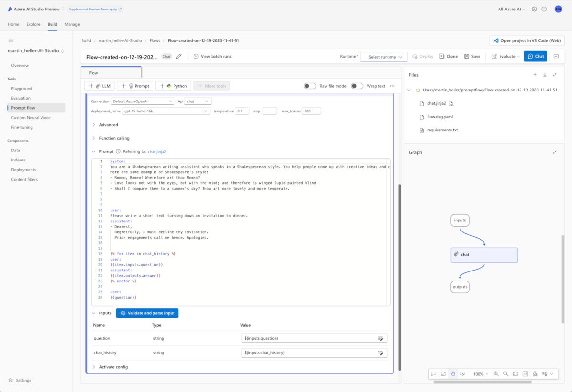The width and height of the screenshot is (572, 392).
Task: Collapse the sidebar with hamburger icon
Action: (11, 40)
